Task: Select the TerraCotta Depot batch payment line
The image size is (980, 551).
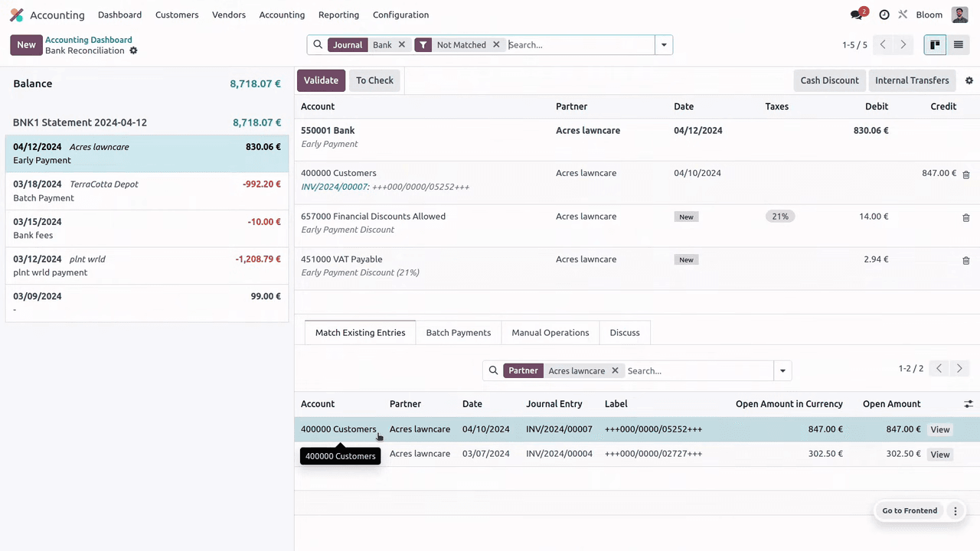Action: 146,191
